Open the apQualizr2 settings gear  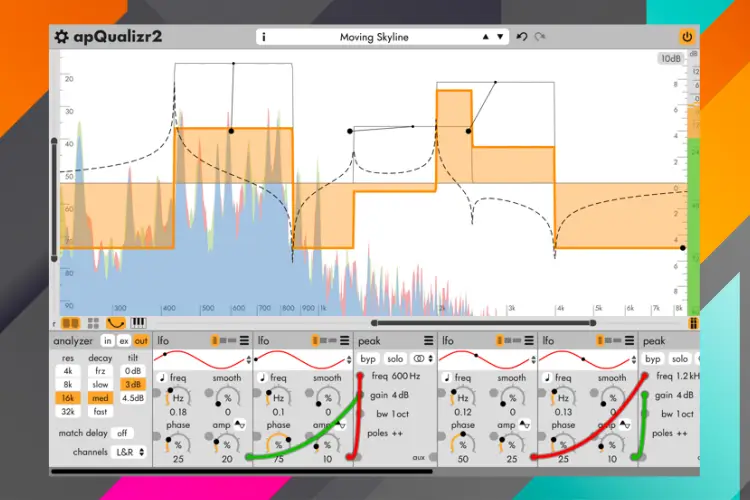point(61,37)
